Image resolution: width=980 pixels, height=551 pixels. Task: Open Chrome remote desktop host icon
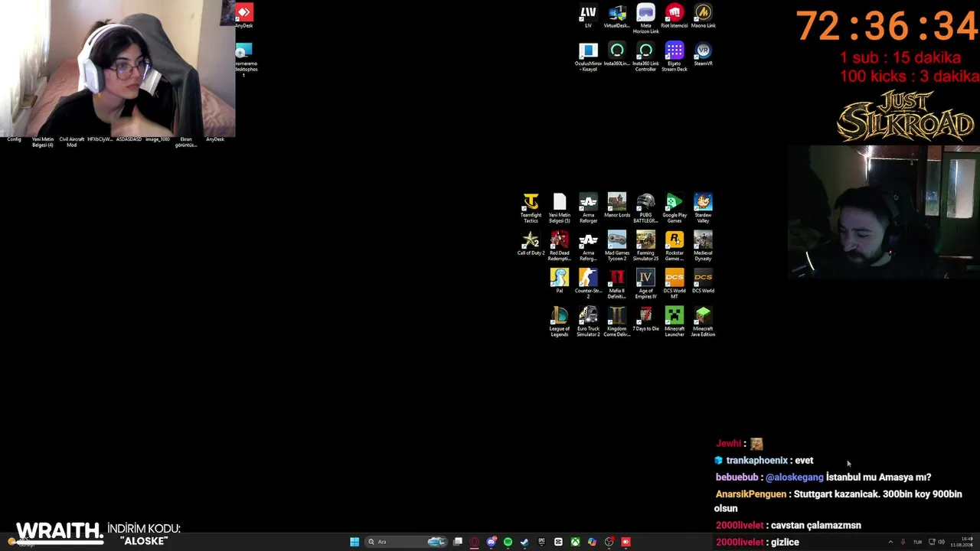tap(244, 60)
